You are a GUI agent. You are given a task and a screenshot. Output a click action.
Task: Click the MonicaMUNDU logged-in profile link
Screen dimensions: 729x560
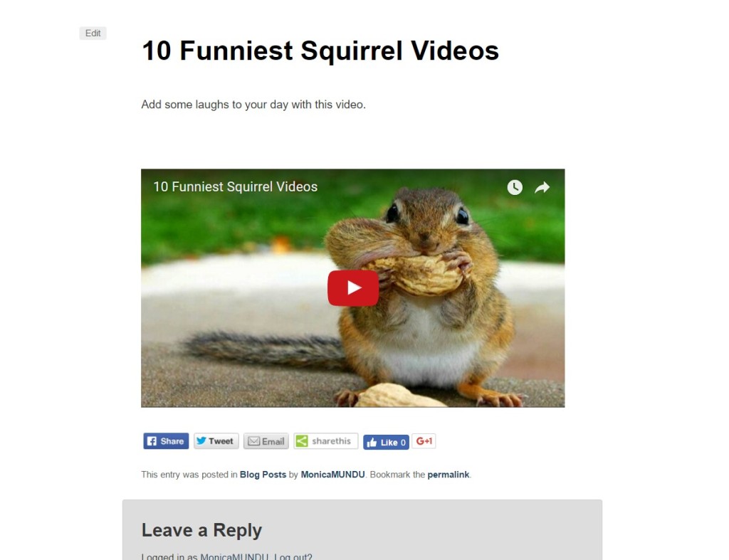pyautogui.click(x=234, y=556)
